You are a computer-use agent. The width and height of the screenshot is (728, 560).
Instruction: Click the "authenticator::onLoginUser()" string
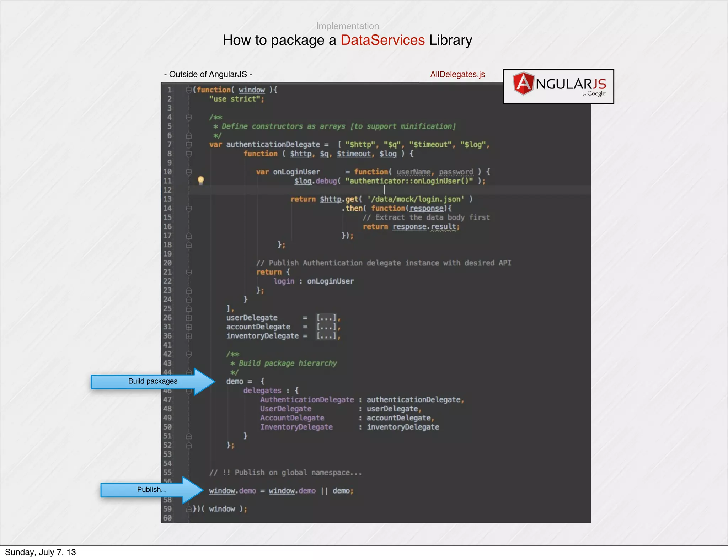[409, 181]
